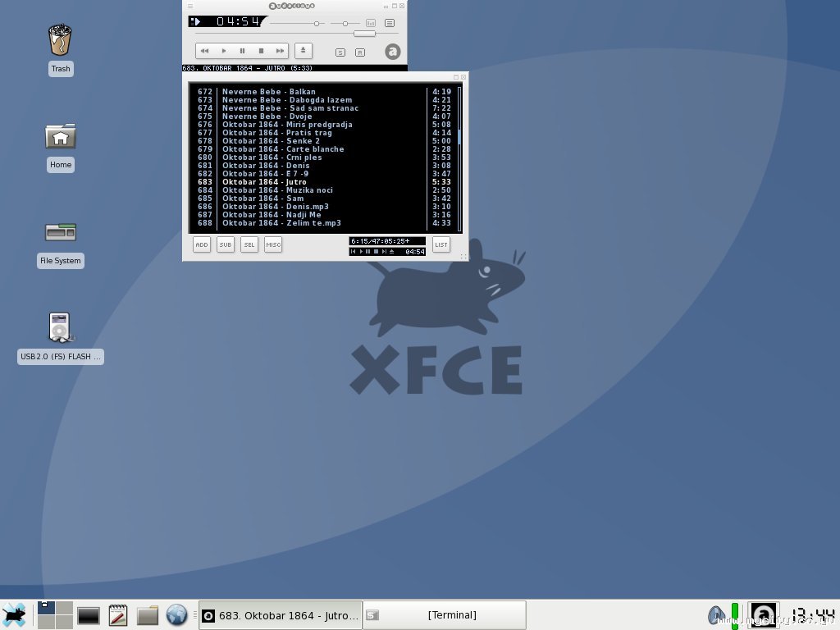Open the Xfce mouse menu on panel
Viewport: 840px width, 630px height.
[14, 615]
